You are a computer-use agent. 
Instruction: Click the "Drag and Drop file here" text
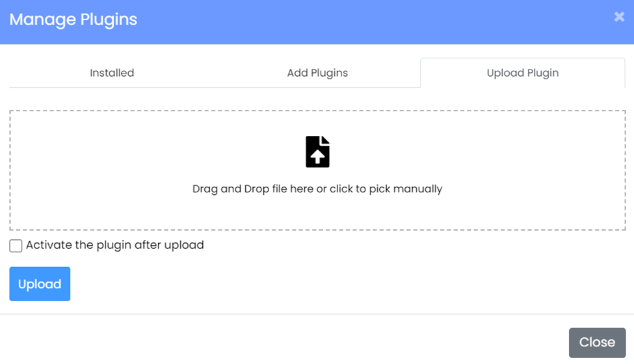pos(317,189)
